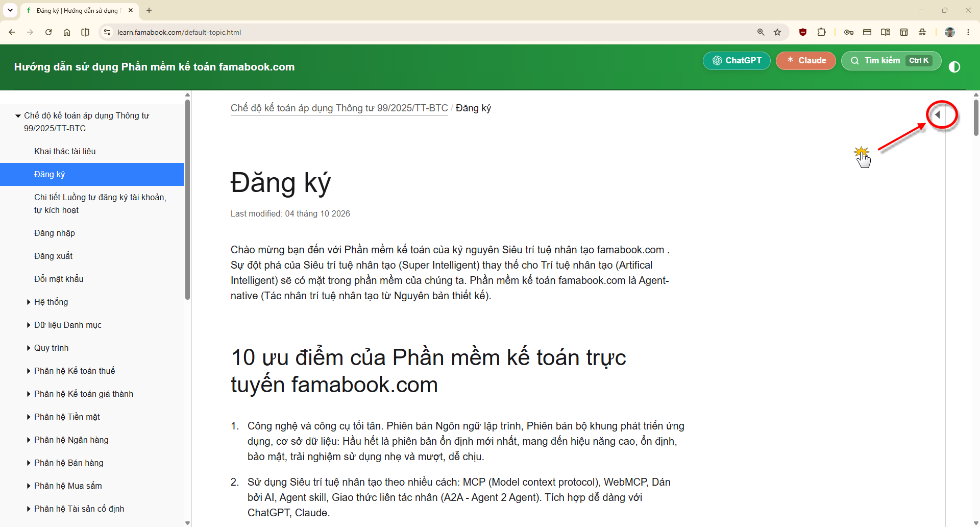Expand the Hệ thống section
The width and height of the screenshot is (980, 527).
click(29, 302)
